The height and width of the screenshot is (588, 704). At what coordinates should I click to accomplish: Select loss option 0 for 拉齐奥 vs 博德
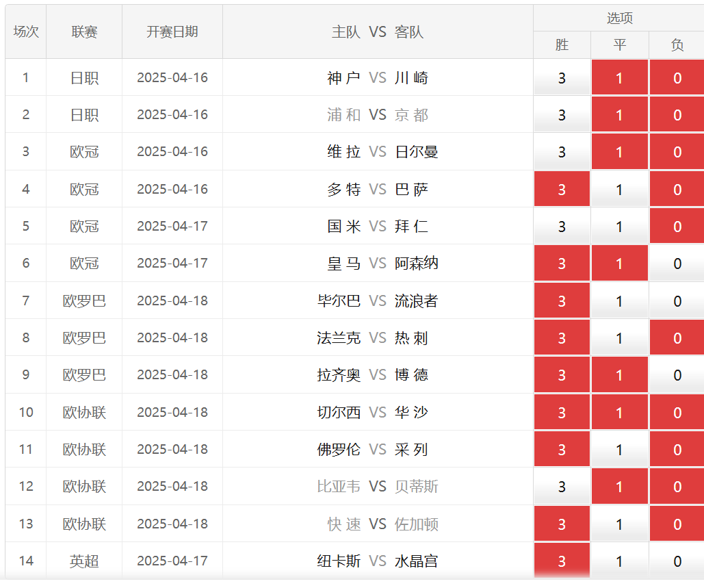pos(677,374)
